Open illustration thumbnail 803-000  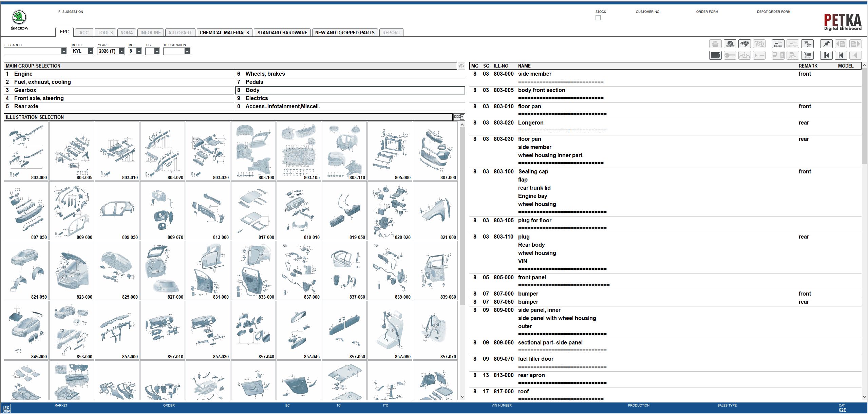pos(26,151)
